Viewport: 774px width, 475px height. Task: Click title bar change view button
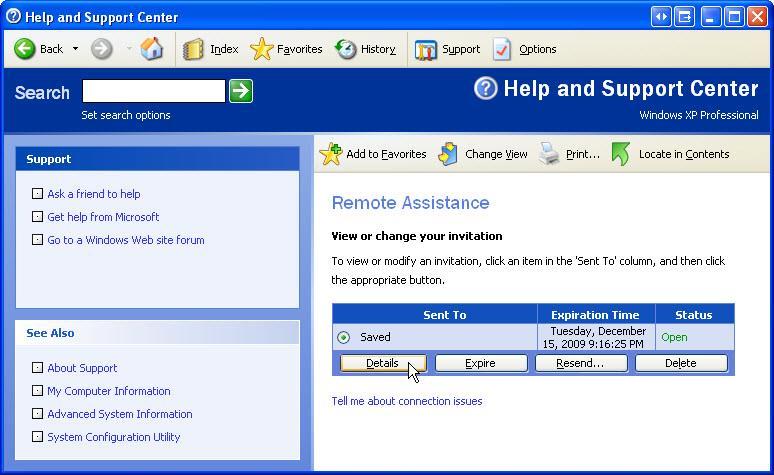tap(685, 17)
